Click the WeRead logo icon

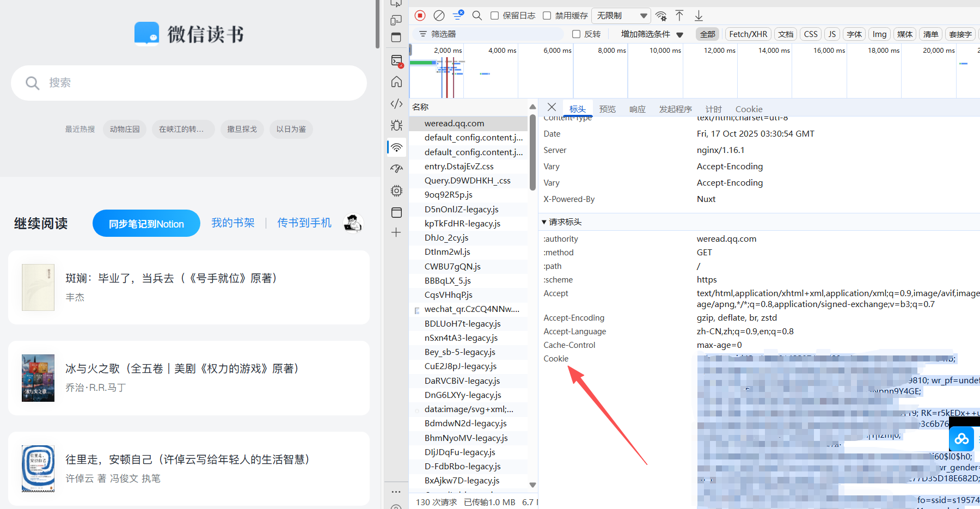tap(147, 34)
